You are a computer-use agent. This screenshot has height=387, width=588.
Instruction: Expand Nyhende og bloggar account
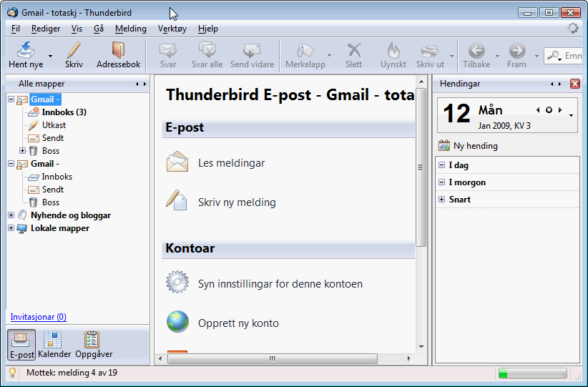(11, 215)
